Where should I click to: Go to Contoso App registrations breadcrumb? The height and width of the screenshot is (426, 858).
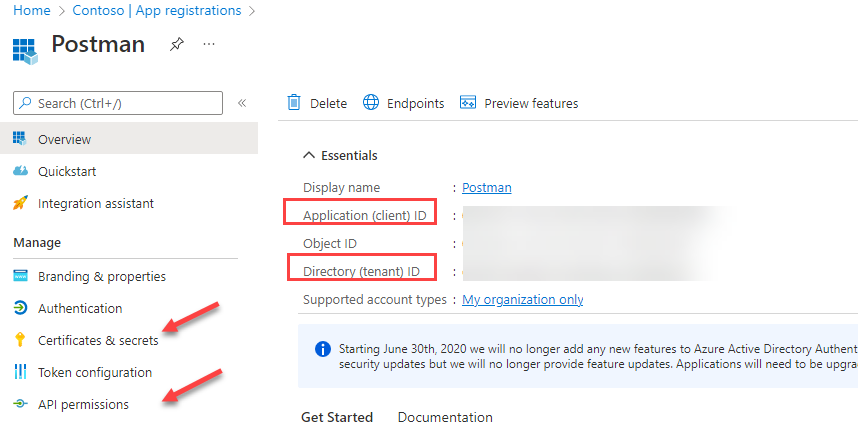click(156, 10)
